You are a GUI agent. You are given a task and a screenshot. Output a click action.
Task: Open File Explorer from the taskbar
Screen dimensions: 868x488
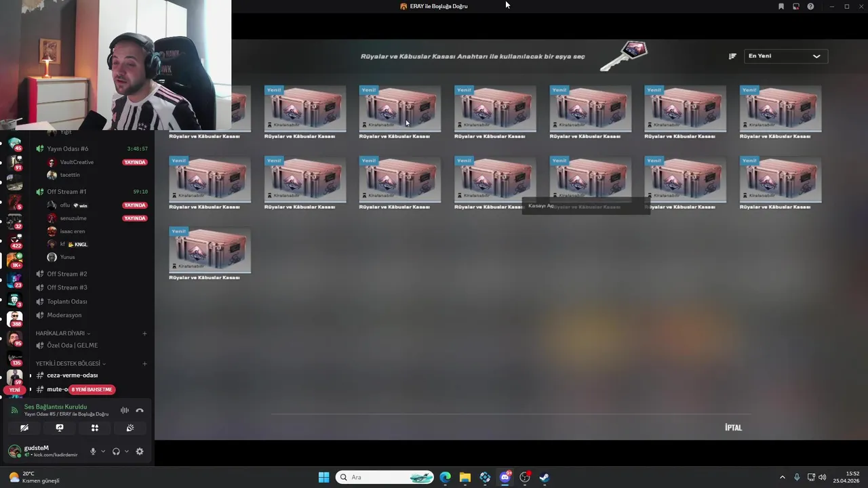click(x=465, y=477)
